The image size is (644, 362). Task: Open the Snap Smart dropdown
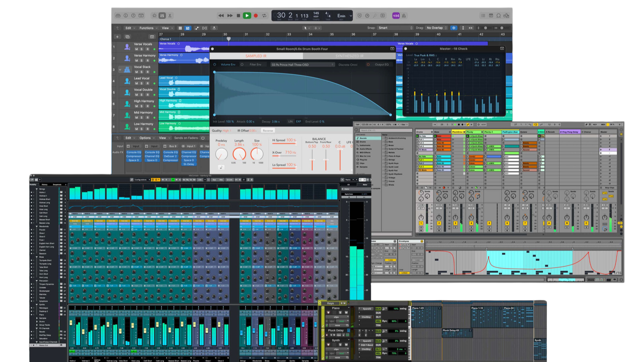tap(395, 28)
